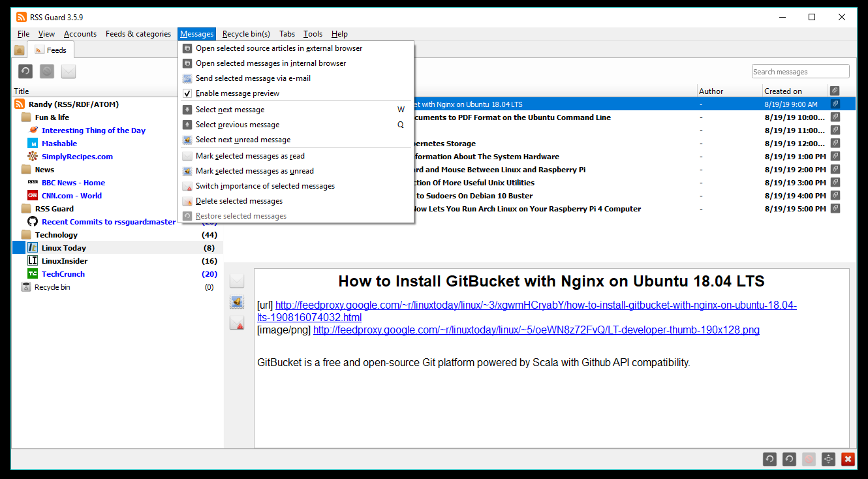Choose Send selected message via e-mail

(x=296, y=78)
